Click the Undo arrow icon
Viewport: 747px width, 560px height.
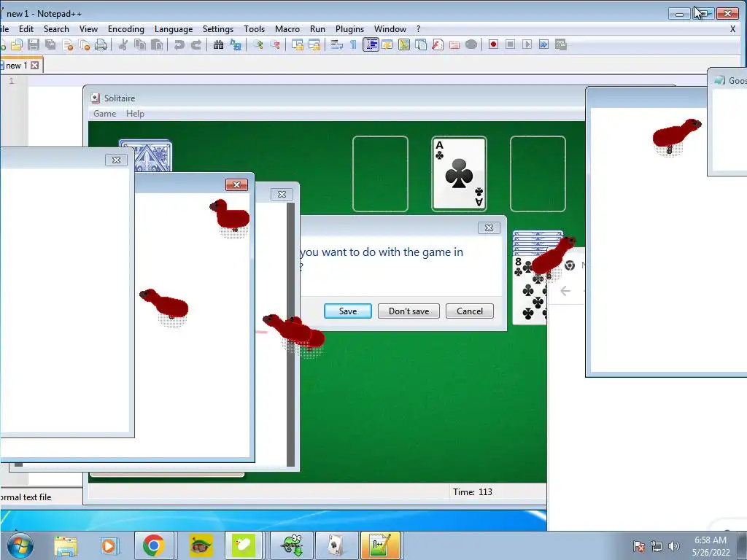(x=179, y=44)
